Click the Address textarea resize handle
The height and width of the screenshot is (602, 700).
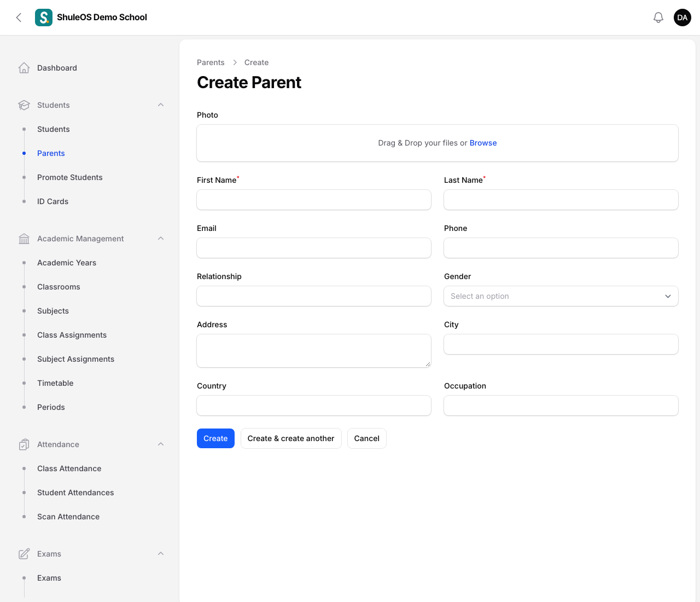coord(428,364)
